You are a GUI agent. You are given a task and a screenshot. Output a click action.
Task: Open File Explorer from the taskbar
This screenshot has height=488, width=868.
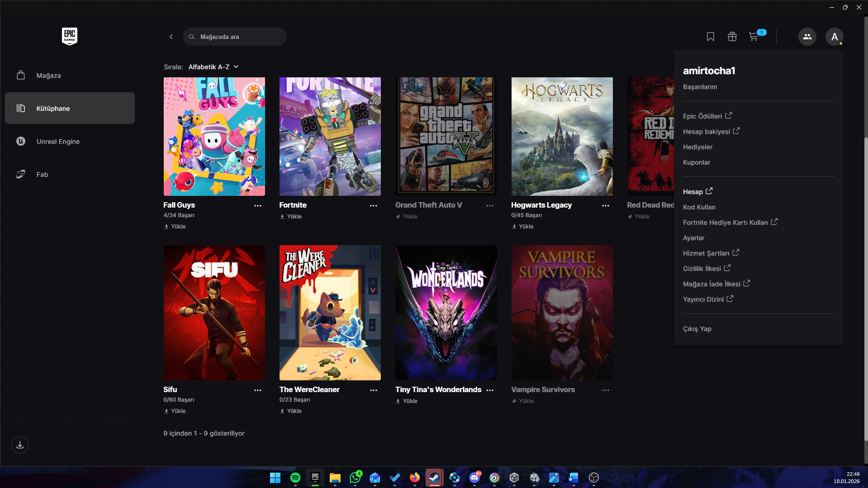(335, 478)
